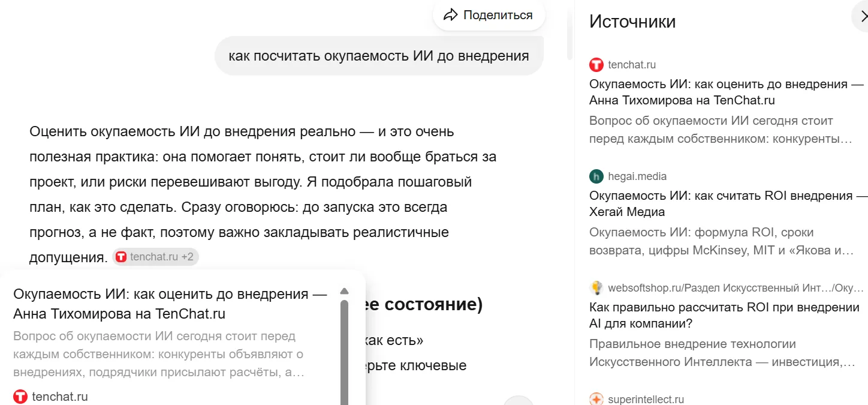
Task: Open popup card title Окупаемость ИИ: как оценить
Action: tap(170, 304)
